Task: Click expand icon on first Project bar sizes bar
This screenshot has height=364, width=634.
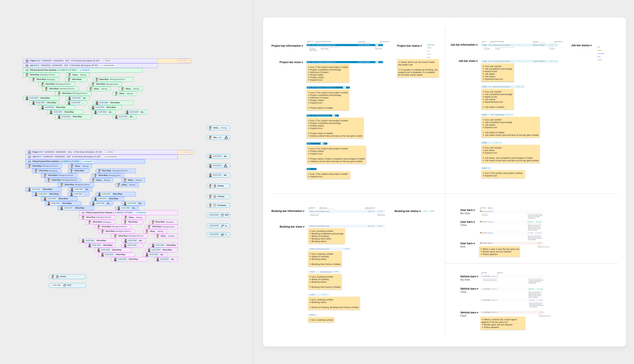Action: 381,62
